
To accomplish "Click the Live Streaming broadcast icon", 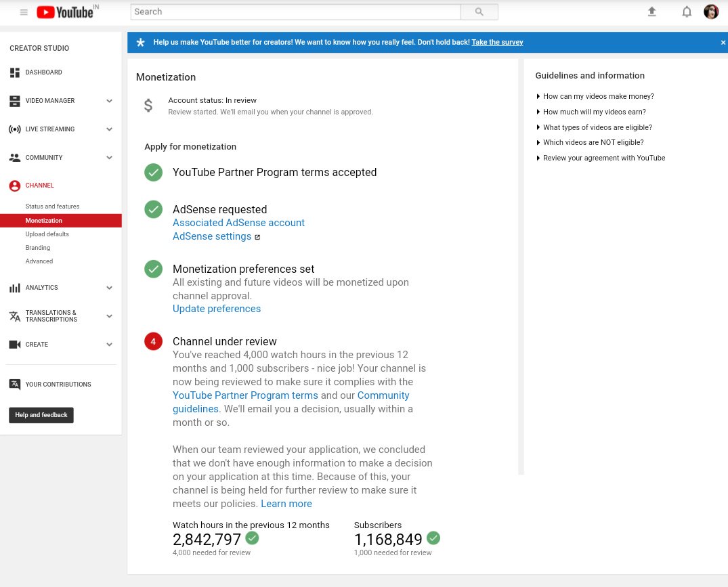I will point(15,129).
